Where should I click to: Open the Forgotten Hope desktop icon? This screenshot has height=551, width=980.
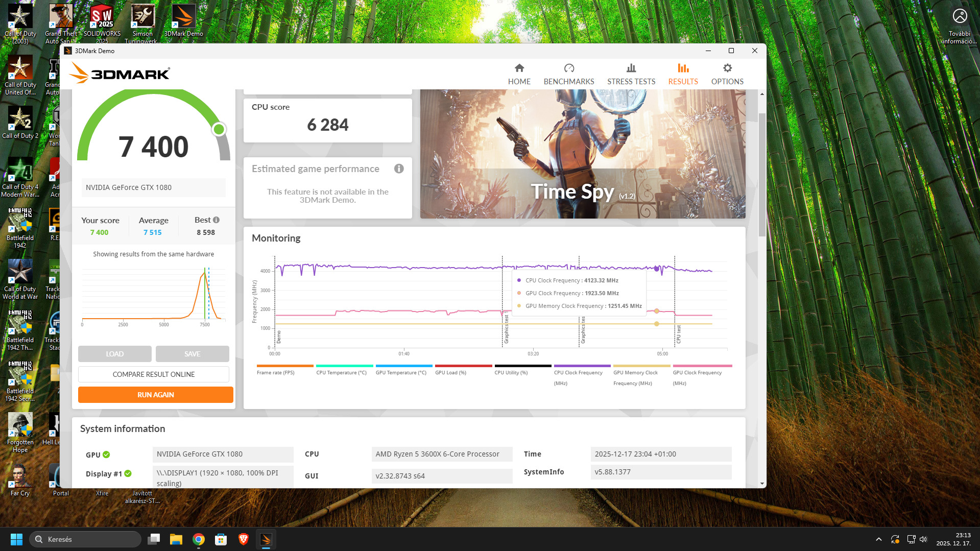pyautogui.click(x=20, y=433)
